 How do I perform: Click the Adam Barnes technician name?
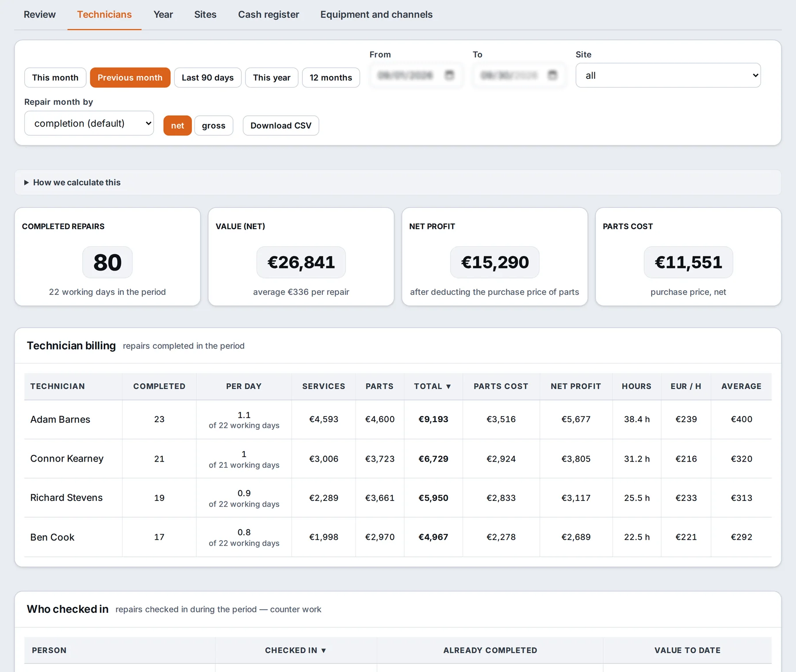[60, 420]
